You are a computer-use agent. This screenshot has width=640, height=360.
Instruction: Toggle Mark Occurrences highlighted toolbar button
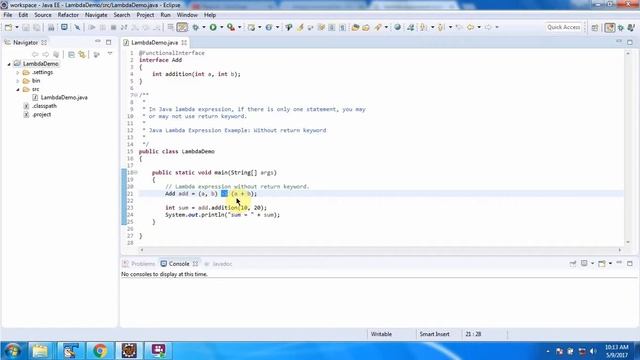click(x=182, y=27)
